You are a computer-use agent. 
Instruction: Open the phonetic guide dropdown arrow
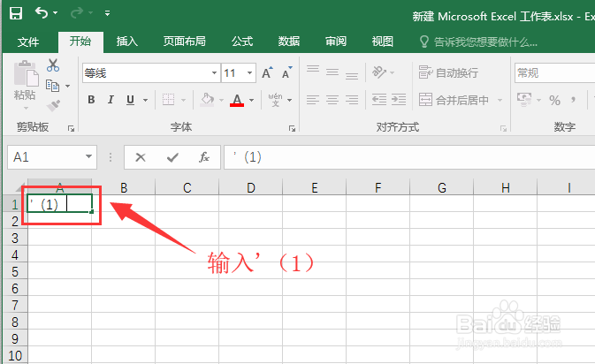(290, 100)
